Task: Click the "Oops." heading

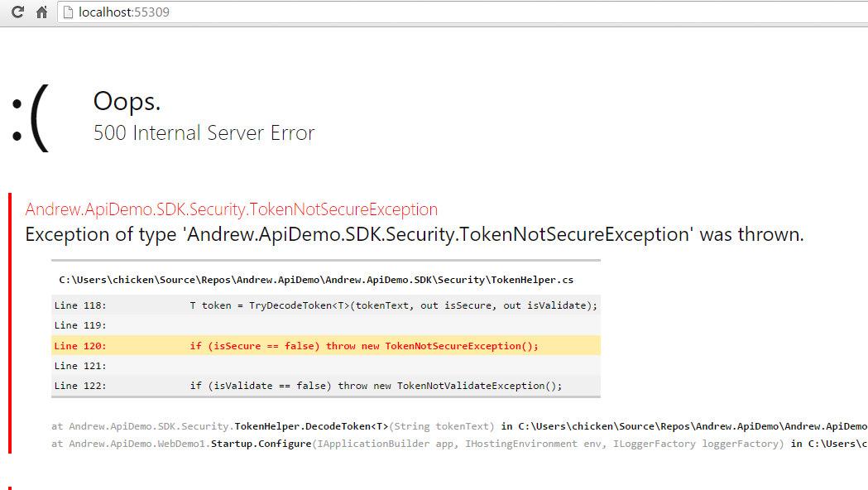Action: click(x=127, y=101)
